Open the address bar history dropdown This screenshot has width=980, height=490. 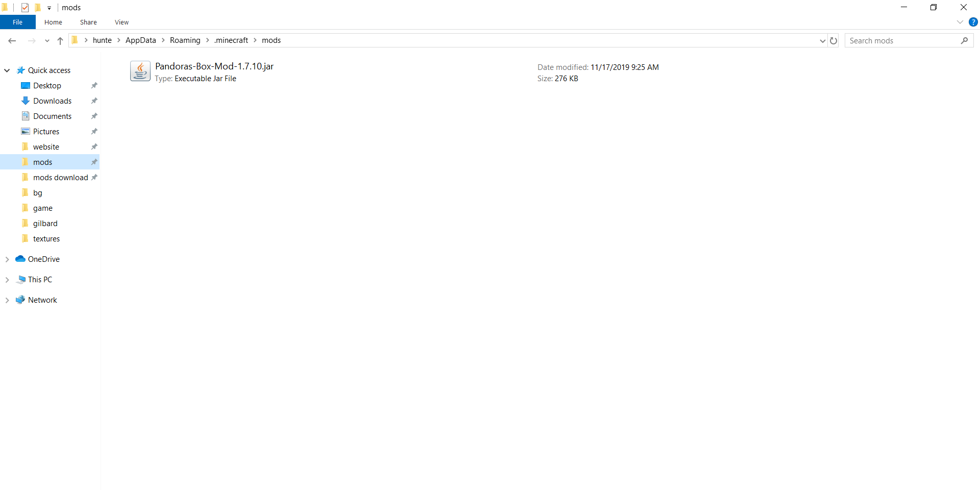pyautogui.click(x=822, y=41)
